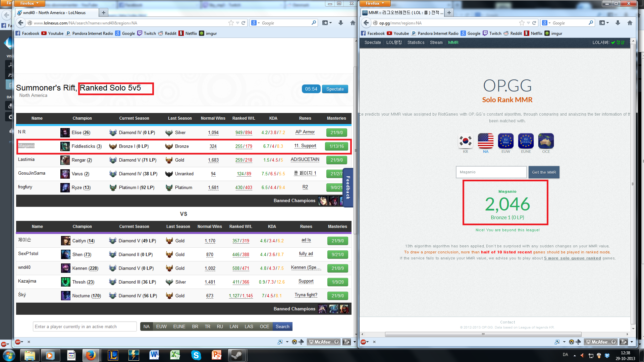Open Reddit bookmark in right Firefox window
The height and width of the screenshot is (362, 644).
pyautogui.click(x=513, y=34)
